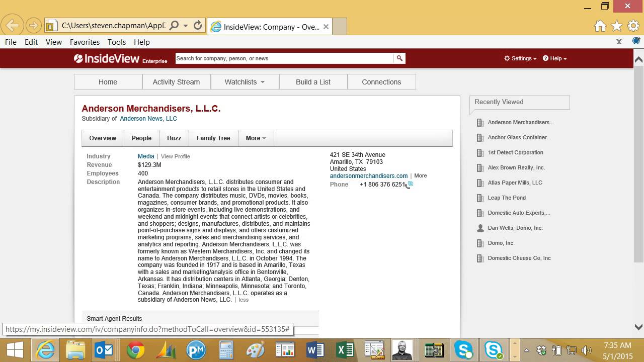
Task: Open the new blank tab button
Action: pyautogui.click(x=340, y=27)
